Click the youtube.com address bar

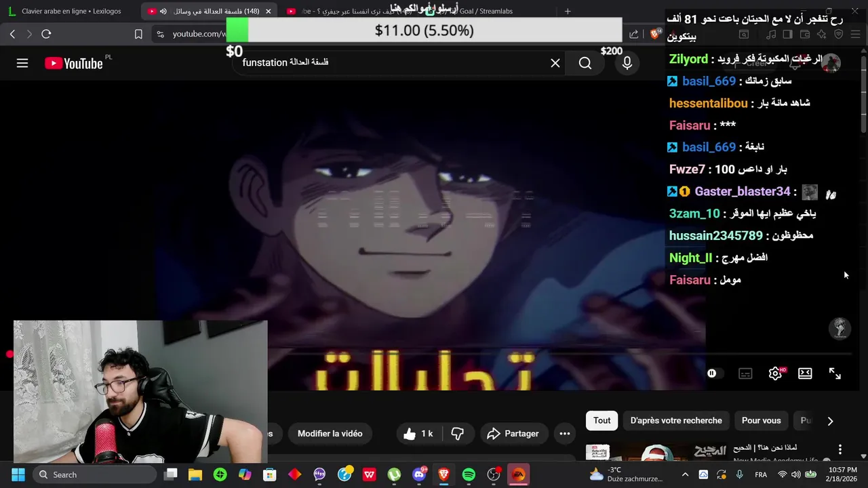[199, 34]
